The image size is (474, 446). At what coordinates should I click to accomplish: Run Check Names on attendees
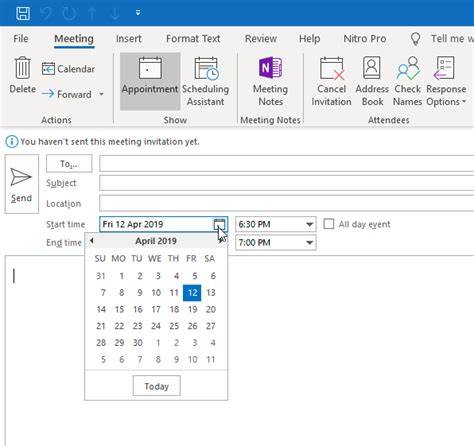click(407, 81)
